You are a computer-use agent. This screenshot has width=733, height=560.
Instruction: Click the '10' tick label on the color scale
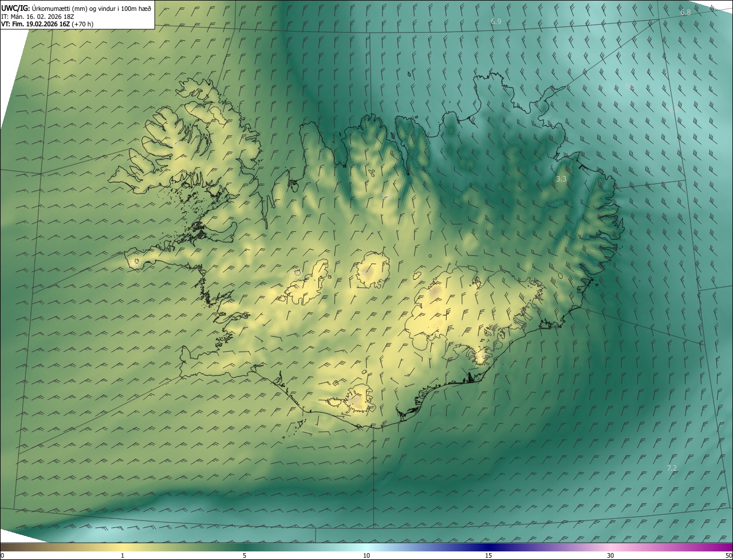click(x=366, y=555)
